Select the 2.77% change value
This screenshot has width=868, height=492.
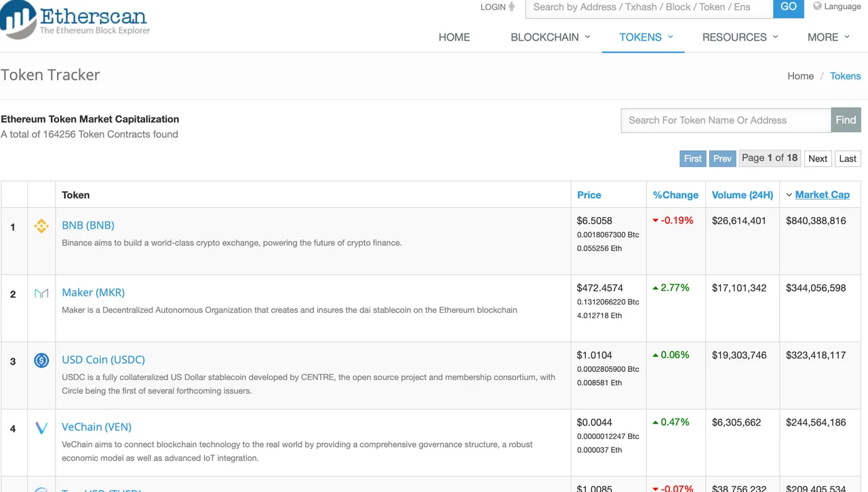click(x=675, y=288)
